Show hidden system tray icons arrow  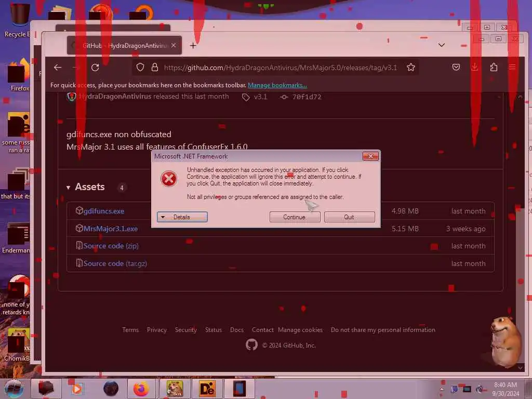(x=442, y=389)
